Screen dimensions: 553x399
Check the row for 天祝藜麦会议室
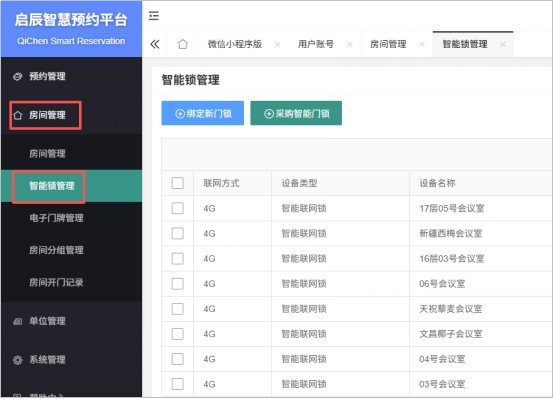click(x=178, y=309)
